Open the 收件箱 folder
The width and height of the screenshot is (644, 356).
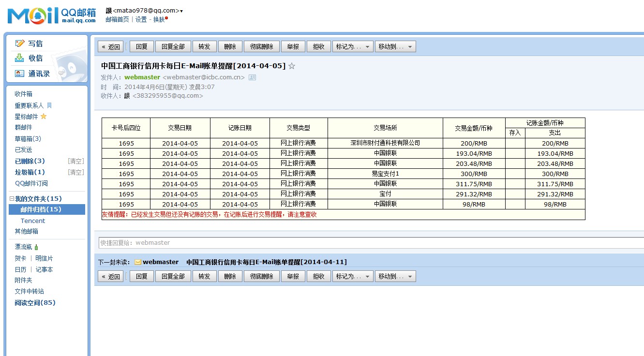23,94
